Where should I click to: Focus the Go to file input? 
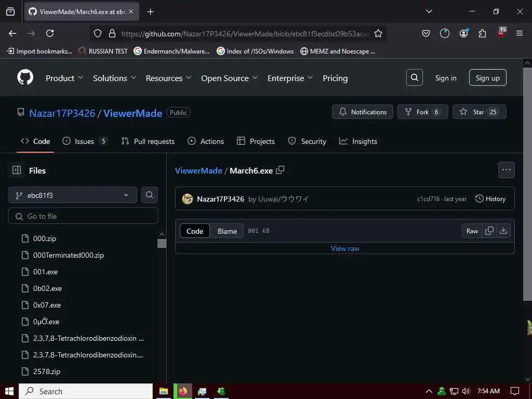[83, 216]
